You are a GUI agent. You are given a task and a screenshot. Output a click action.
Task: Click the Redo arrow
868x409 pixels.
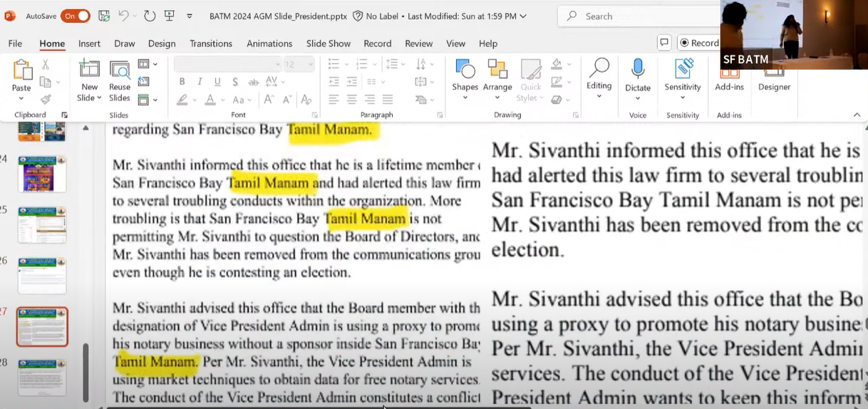click(150, 16)
